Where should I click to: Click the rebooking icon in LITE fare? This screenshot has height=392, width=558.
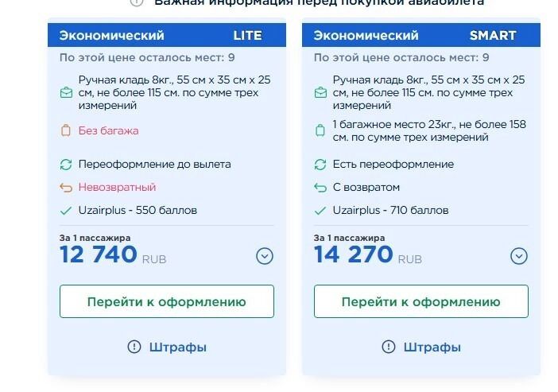(x=66, y=165)
